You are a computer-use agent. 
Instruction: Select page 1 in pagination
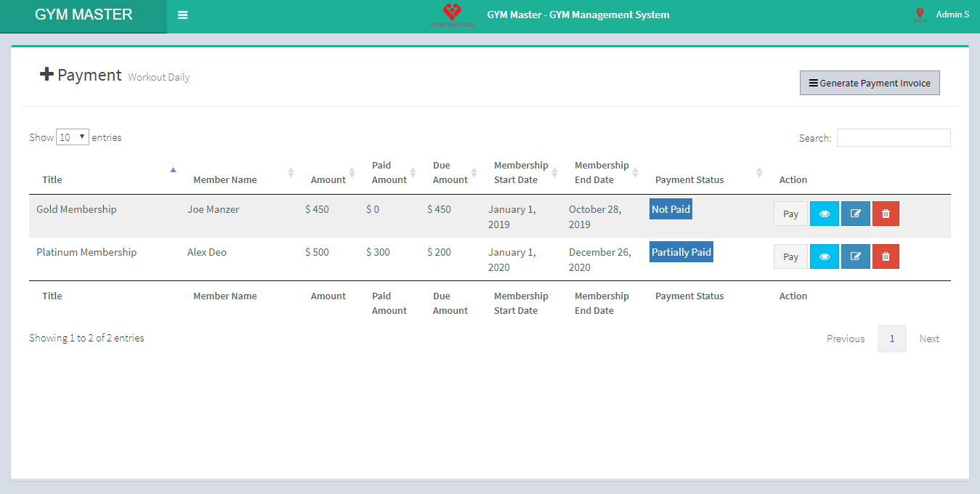(891, 339)
